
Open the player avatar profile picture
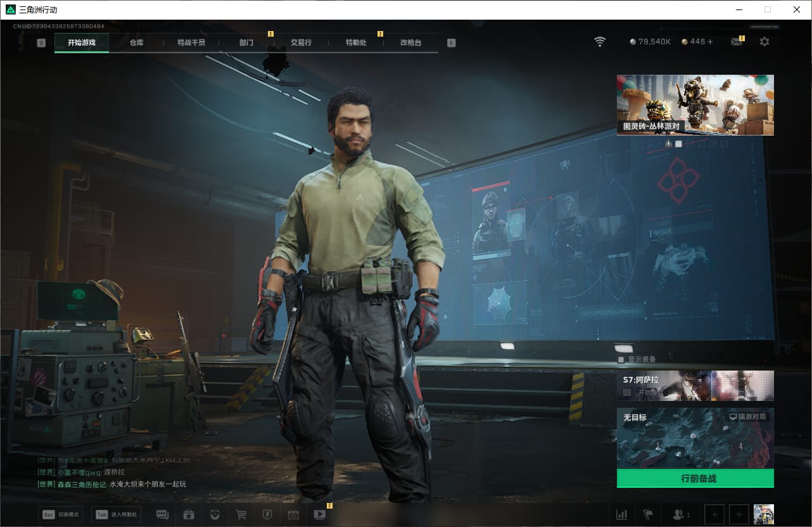pyautogui.click(x=764, y=514)
